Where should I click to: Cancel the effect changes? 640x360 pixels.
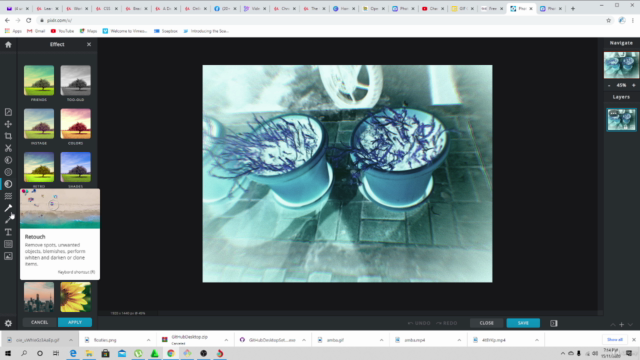click(x=40, y=322)
